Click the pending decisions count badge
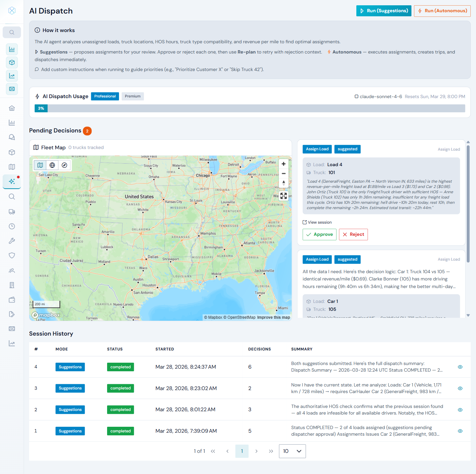Screen dimensions: 476x474 [x=87, y=131]
